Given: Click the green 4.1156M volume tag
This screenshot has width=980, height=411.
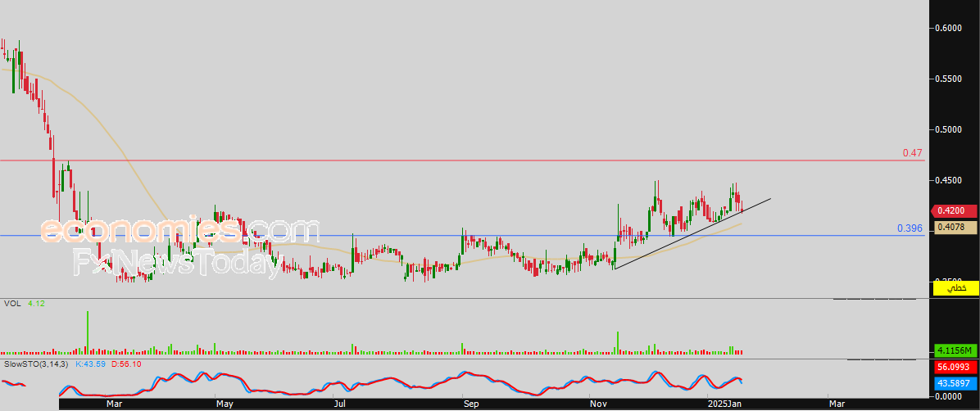Looking at the screenshot, I should tap(956, 350).
